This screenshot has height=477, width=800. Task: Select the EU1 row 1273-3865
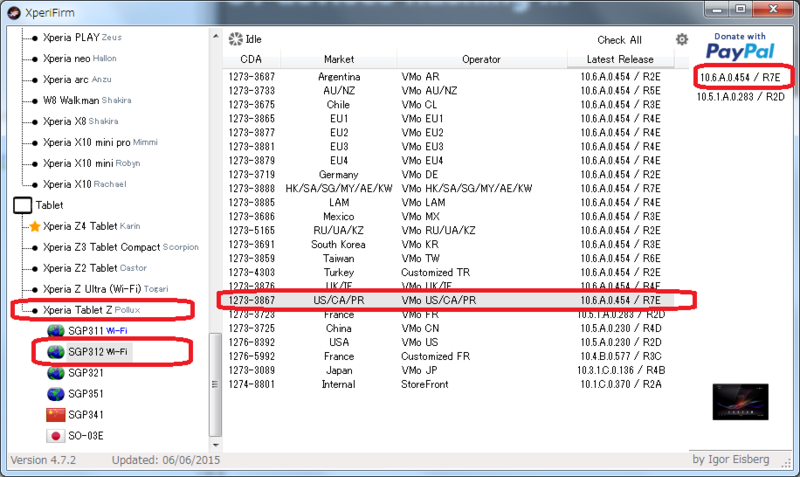pos(448,118)
